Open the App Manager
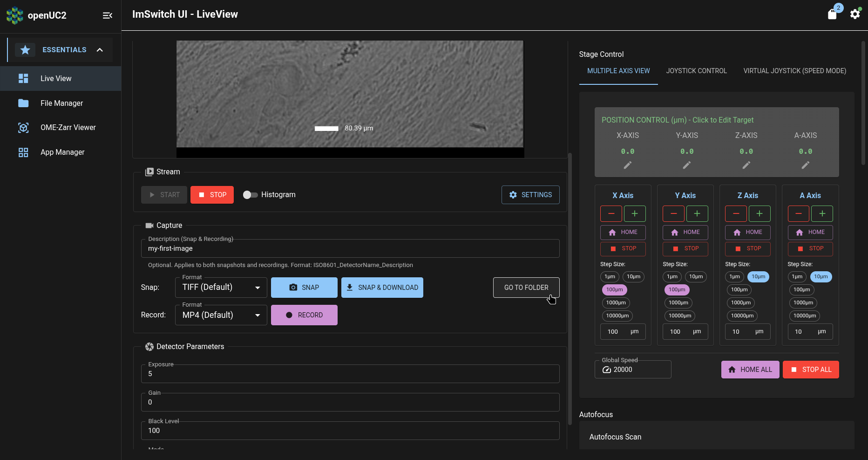The width and height of the screenshot is (868, 460). [62, 152]
